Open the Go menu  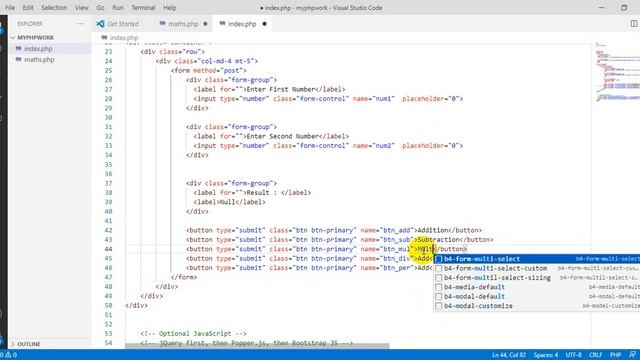coord(100,8)
